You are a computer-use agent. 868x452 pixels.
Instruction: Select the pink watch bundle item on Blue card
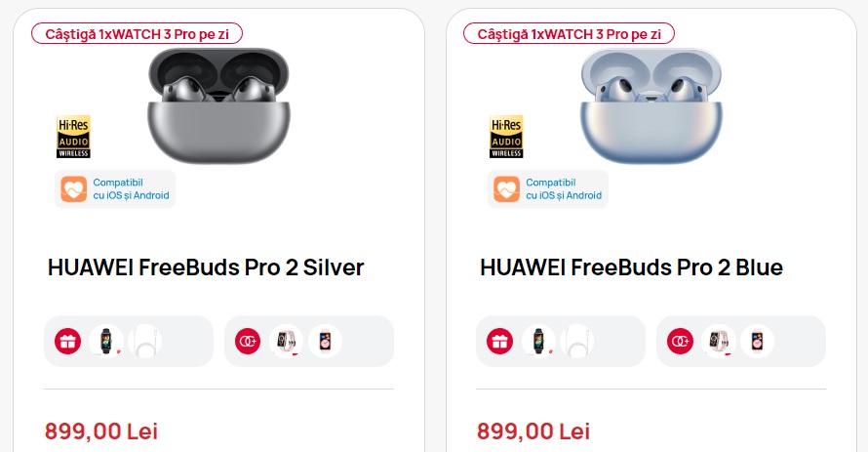719,342
